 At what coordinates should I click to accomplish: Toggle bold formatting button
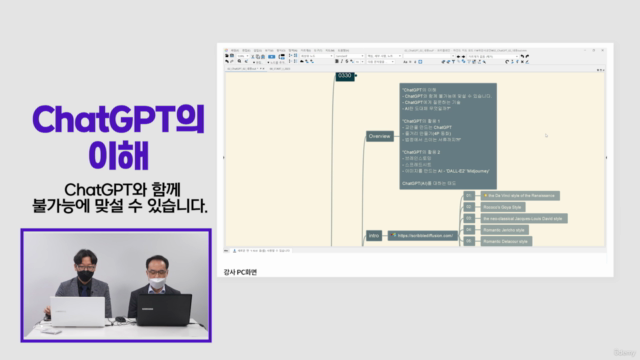(x=337, y=61)
